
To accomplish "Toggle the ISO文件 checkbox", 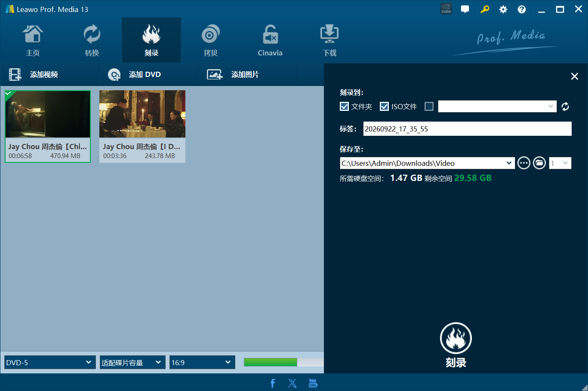I will (384, 107).
